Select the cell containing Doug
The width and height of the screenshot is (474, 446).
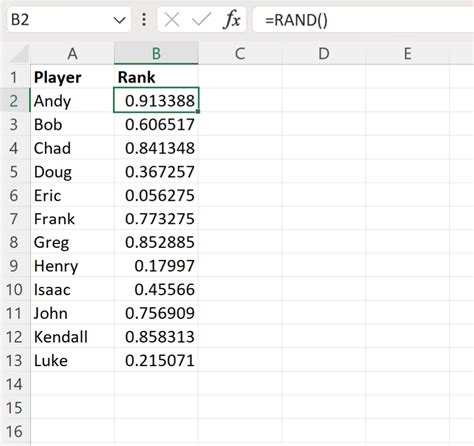pos(72,172)
